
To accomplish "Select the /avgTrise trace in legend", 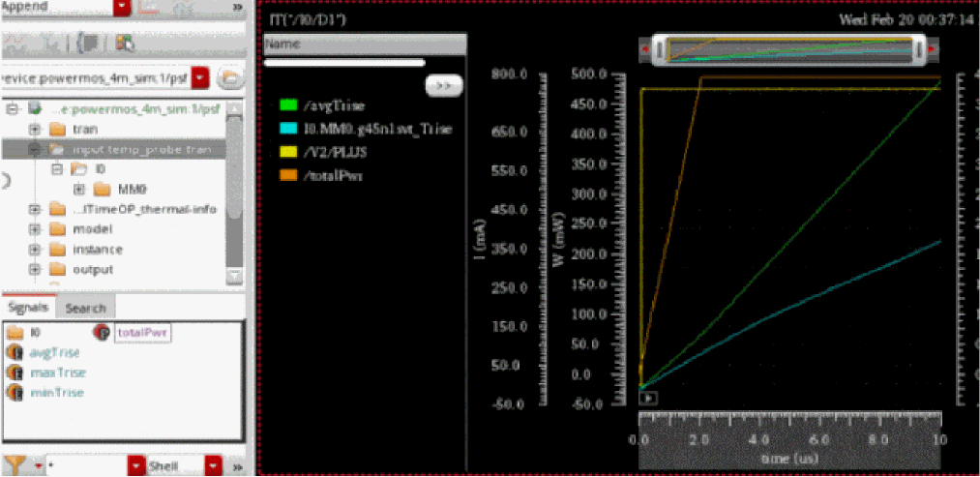I will click(333, 105).
